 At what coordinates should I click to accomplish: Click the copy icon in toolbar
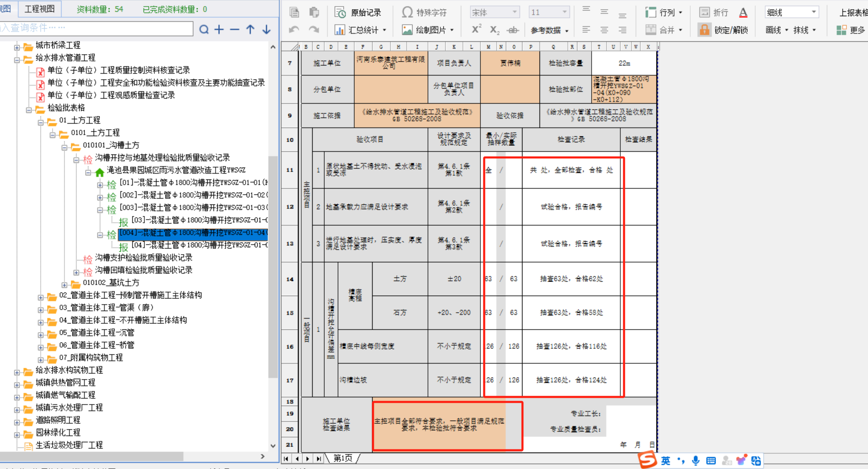point(294,12)
